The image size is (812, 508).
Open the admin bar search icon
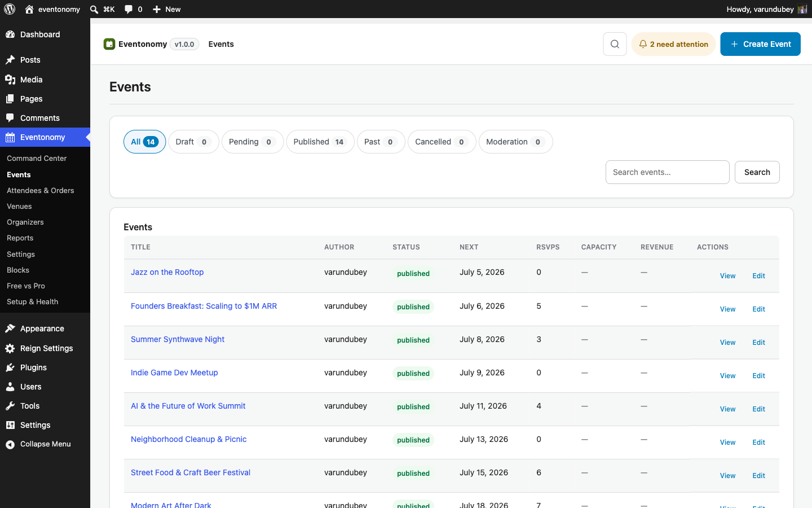click(94, 9)
